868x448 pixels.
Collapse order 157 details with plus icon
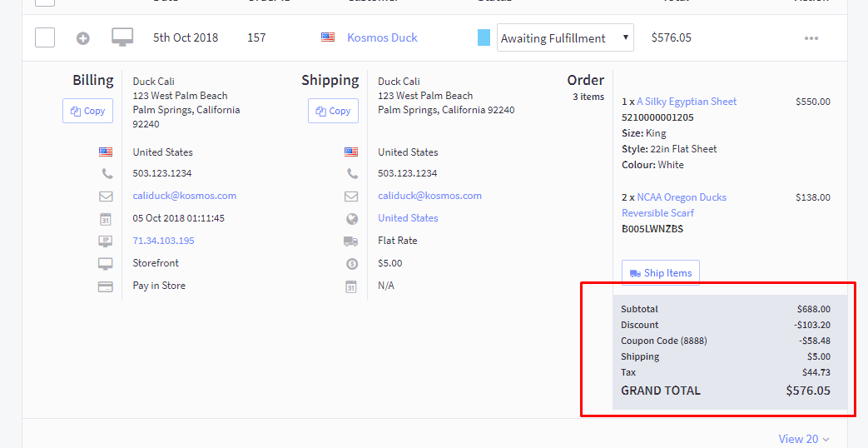pyautogui.click(x=83, y=38)
